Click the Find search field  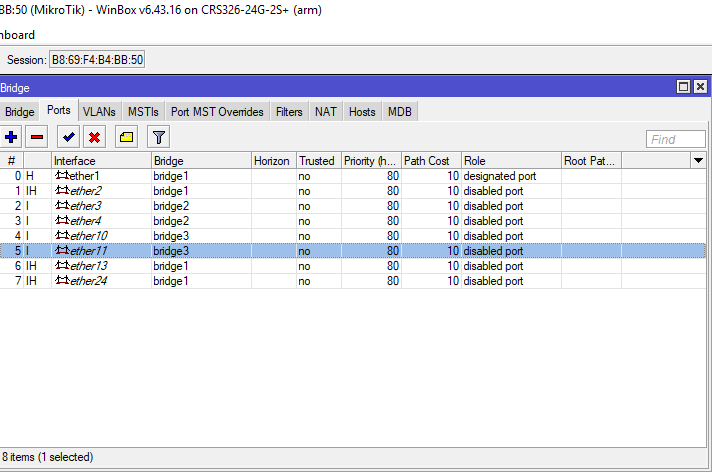676,139
